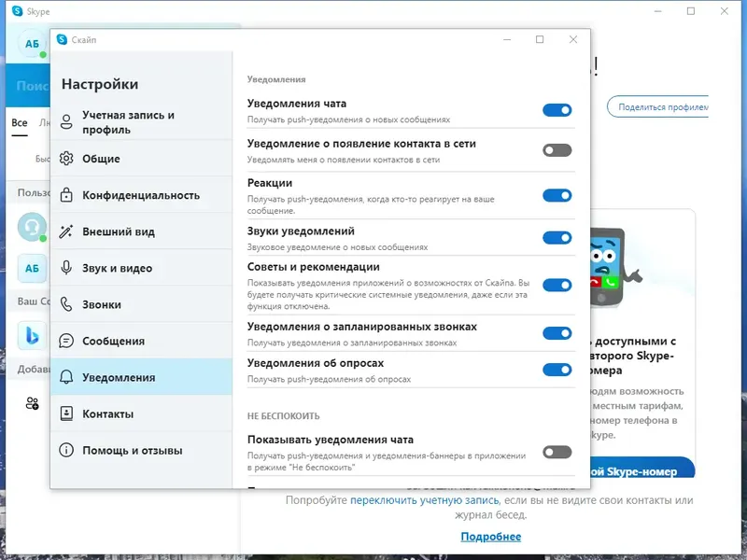747x560 pixels.
Task: Open the Appearance (brush) settings section
Action: (x=66, y=231)
